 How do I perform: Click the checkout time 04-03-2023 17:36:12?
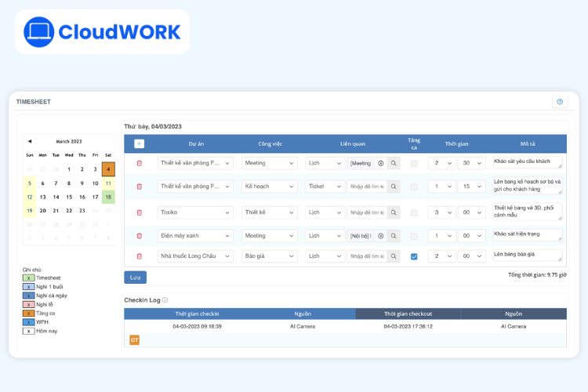(408, 326)
